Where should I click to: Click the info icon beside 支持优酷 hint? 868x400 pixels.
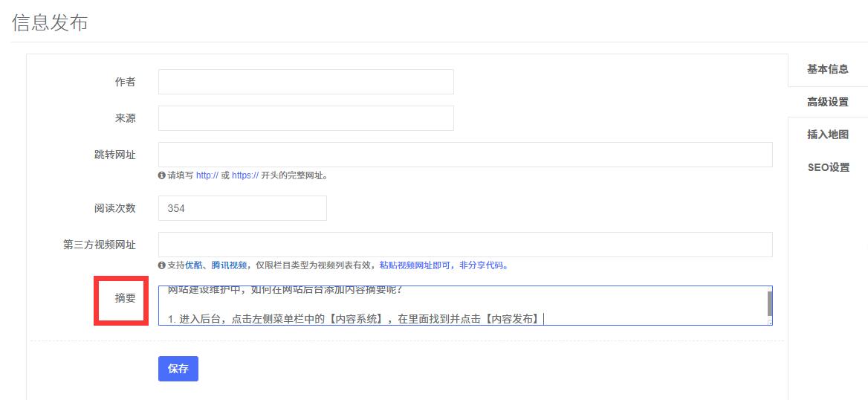click(x=162, y=265)
